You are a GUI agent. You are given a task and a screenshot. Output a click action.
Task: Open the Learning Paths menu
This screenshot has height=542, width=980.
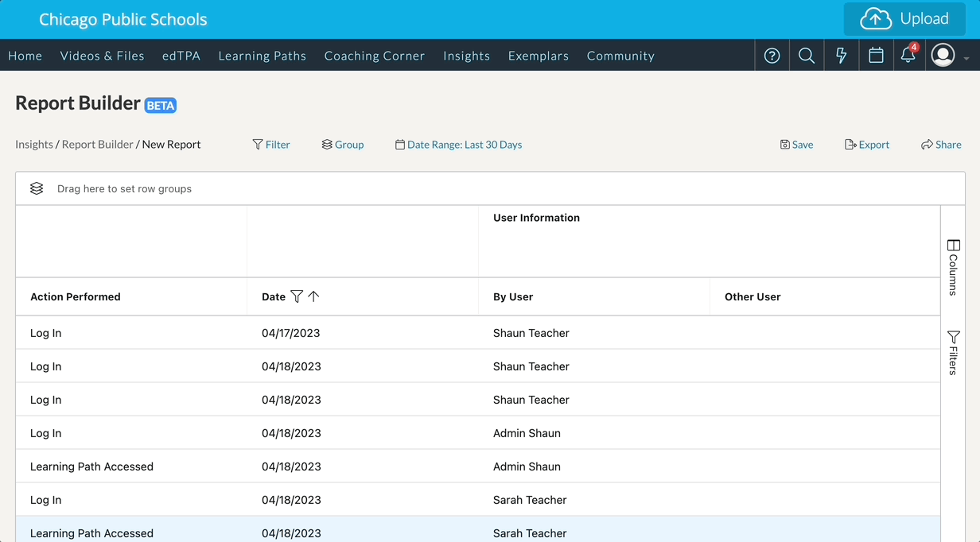(x=262, y=56)
